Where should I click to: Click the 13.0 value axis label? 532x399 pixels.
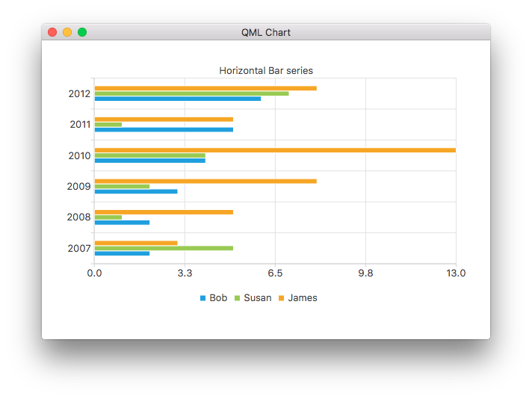click(x=456, y=273)
